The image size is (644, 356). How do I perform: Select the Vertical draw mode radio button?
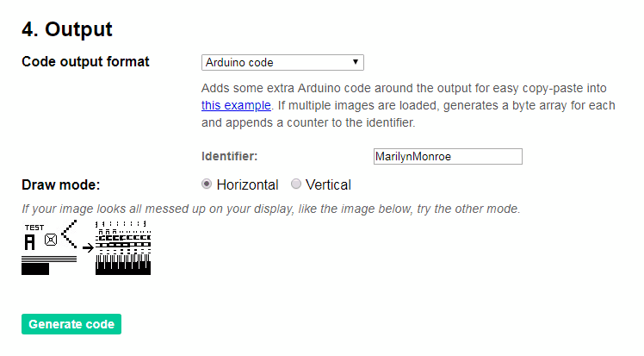coord(296,184)
